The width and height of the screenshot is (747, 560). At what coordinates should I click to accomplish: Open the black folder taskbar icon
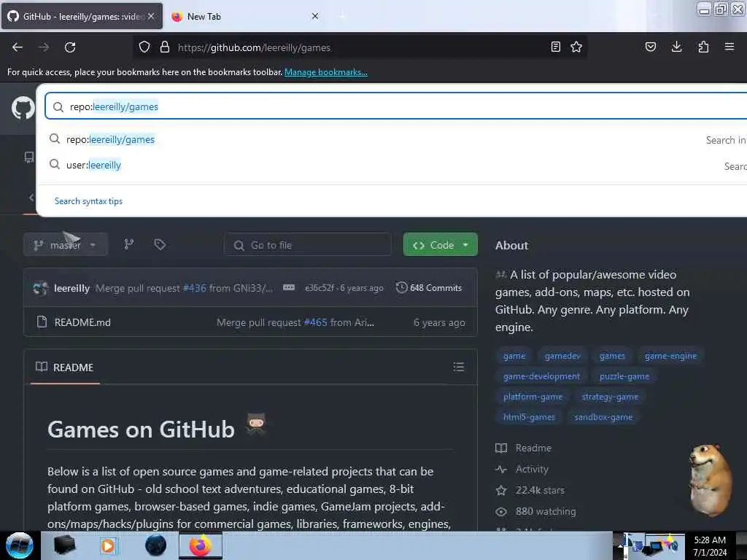click(65, 545)
